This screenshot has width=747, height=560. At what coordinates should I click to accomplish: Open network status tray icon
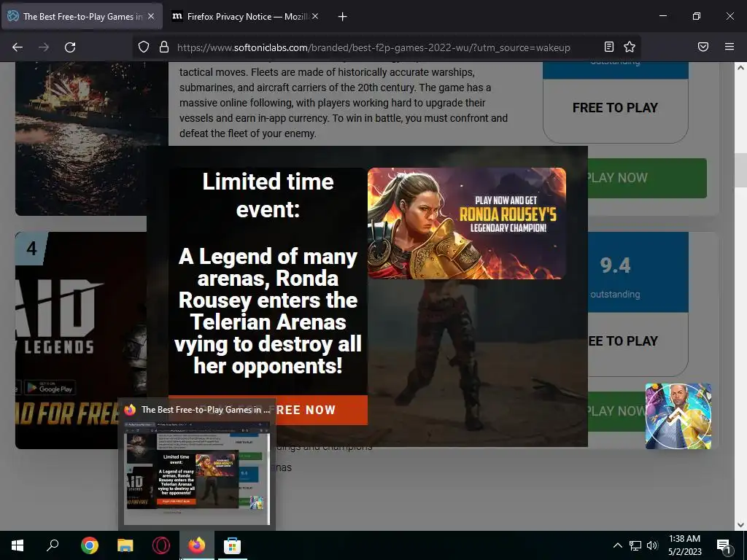[x=635, y=545]
